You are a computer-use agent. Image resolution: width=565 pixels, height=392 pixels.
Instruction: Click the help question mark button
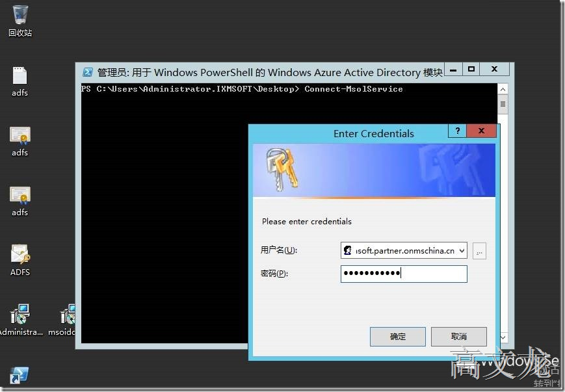pos(457,131)
